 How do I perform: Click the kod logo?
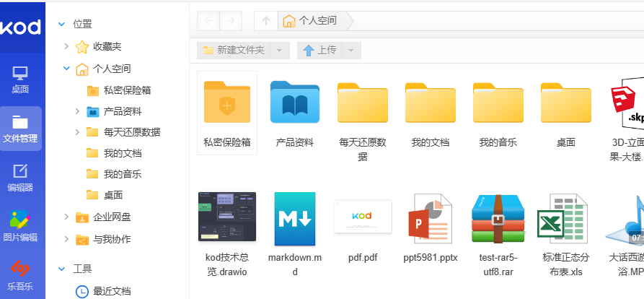pos(20,27)
